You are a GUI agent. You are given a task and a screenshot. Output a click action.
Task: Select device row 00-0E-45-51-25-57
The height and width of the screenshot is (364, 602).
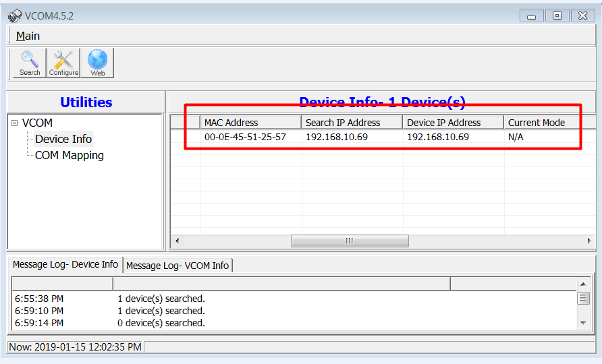point(245,137)
